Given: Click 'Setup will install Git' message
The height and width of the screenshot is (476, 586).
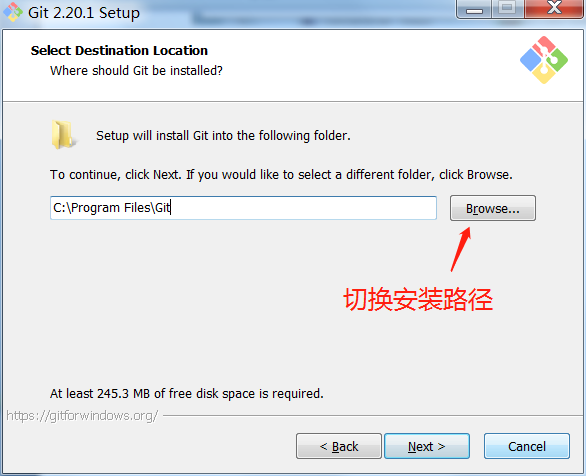Looking at the screenshot, I should pos(223,136).
